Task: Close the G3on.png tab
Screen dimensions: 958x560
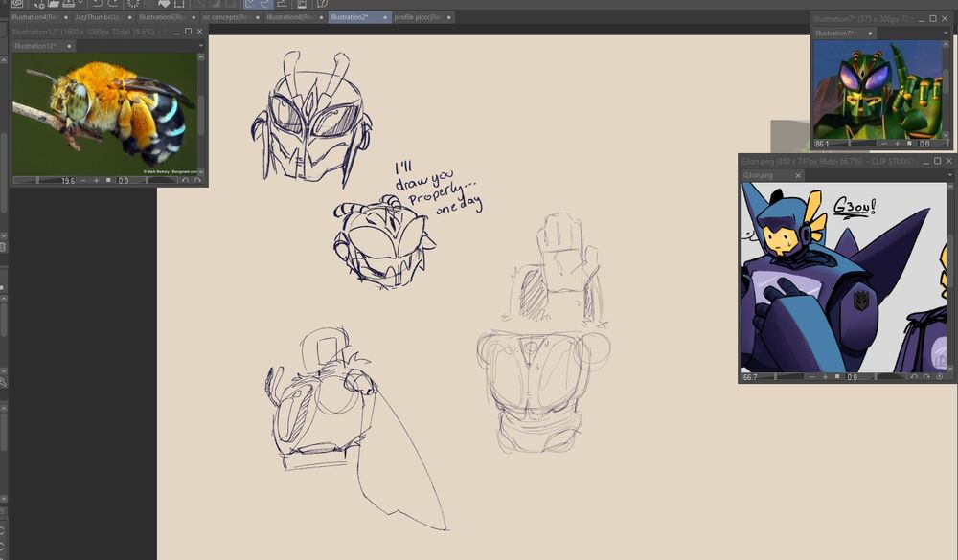Action: [797, 176]
